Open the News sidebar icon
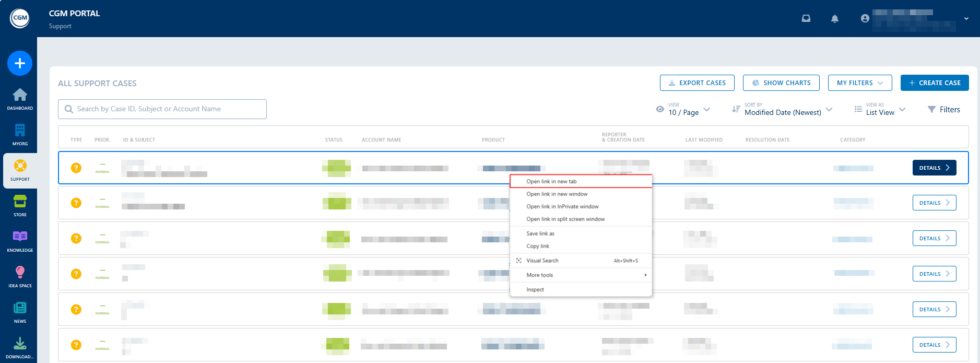The image size is (980, 363). click(x=20, y=309)
